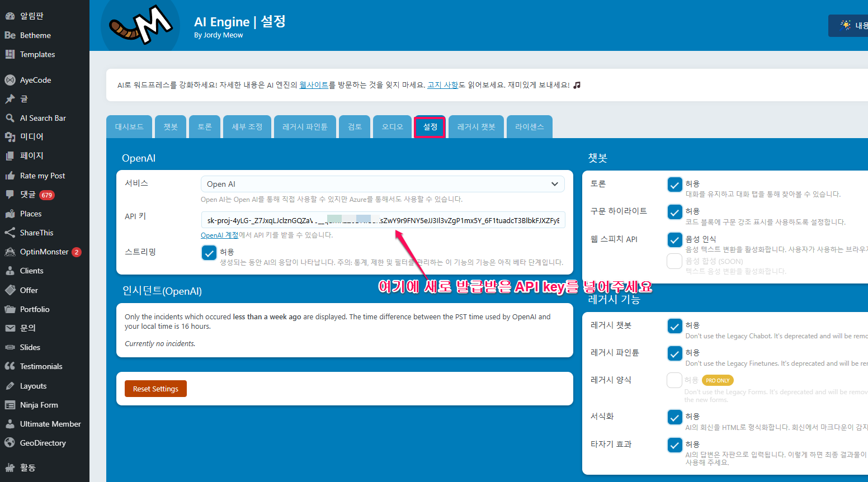Screen dimensions: 868x482
Task: Switch to the 검토 tab
Action: 355,127
